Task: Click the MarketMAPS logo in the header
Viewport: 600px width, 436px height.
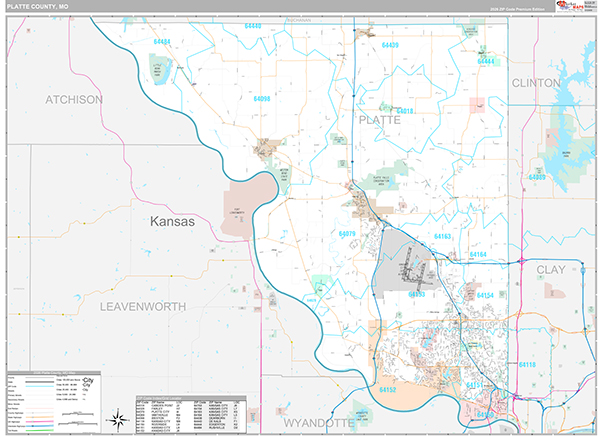Action: coord(569,6)
